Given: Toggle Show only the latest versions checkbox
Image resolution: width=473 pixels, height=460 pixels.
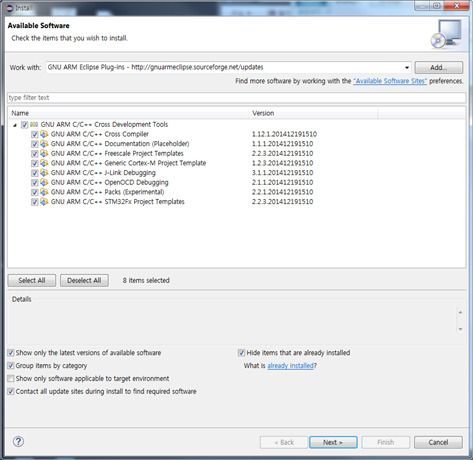Looking at the screenshot, I should [x=11, y=353].
